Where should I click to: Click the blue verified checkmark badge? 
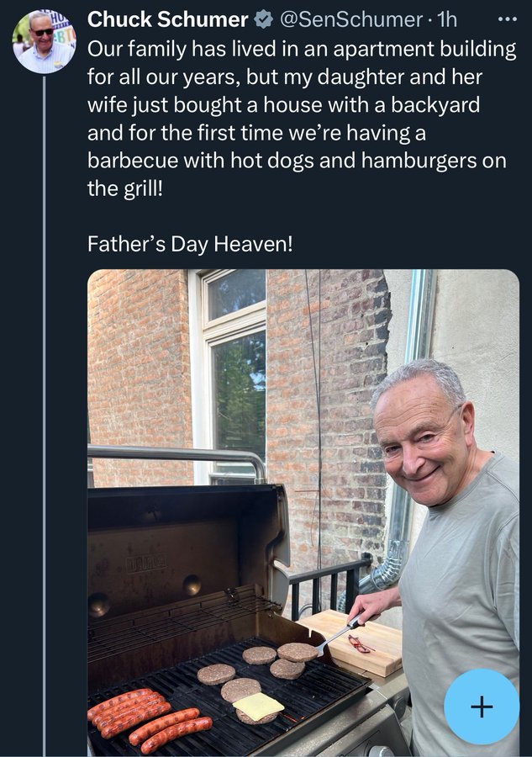pos(263,20)
